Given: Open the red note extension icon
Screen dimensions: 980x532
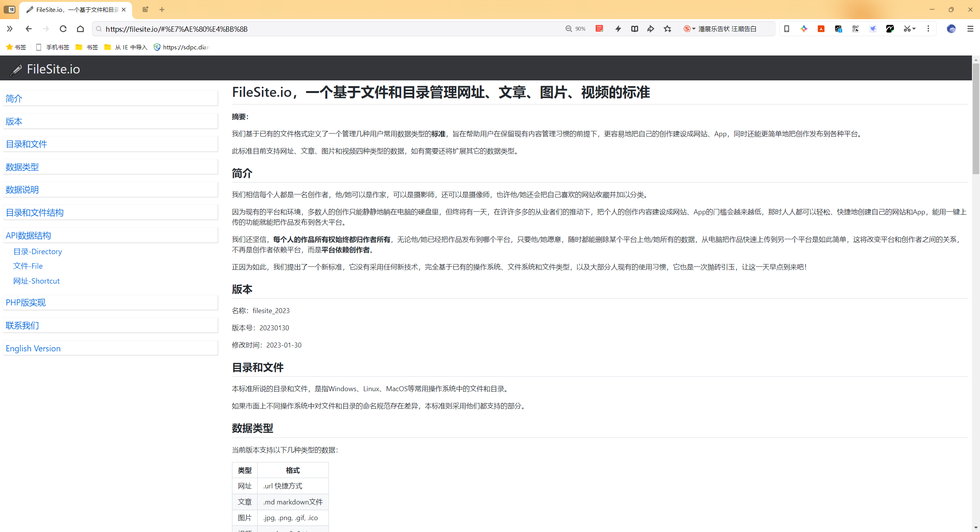Looking at the screenshot, I should pos(599,29).
